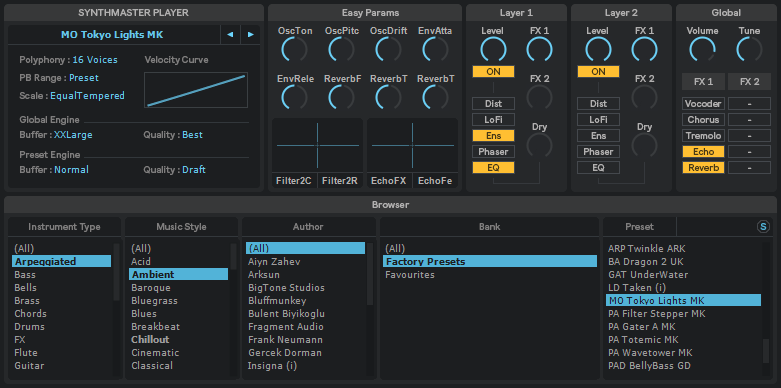781x388 pixels.
Task: Turn off Layer 1 ON switch
Action: pos(493,72)
